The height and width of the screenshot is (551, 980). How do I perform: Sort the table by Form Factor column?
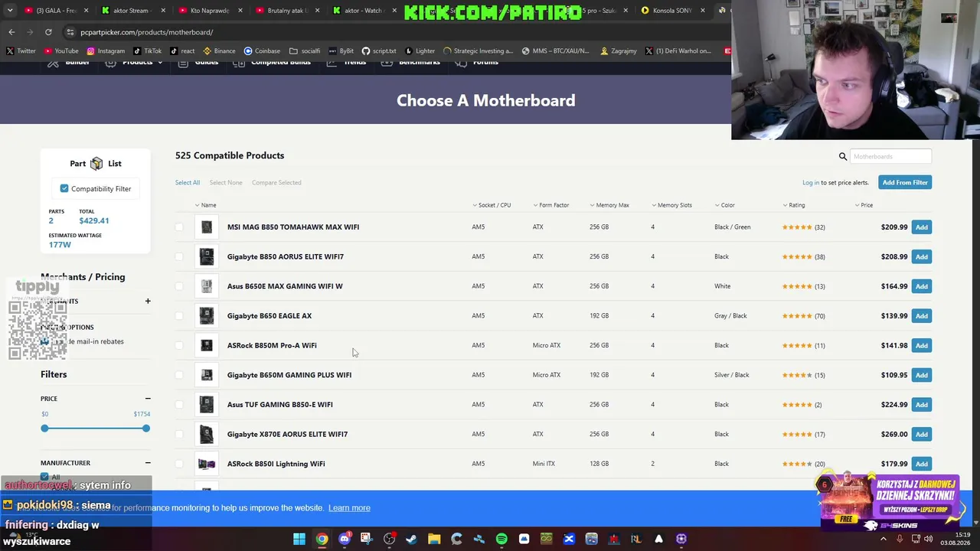click(550, 205)
